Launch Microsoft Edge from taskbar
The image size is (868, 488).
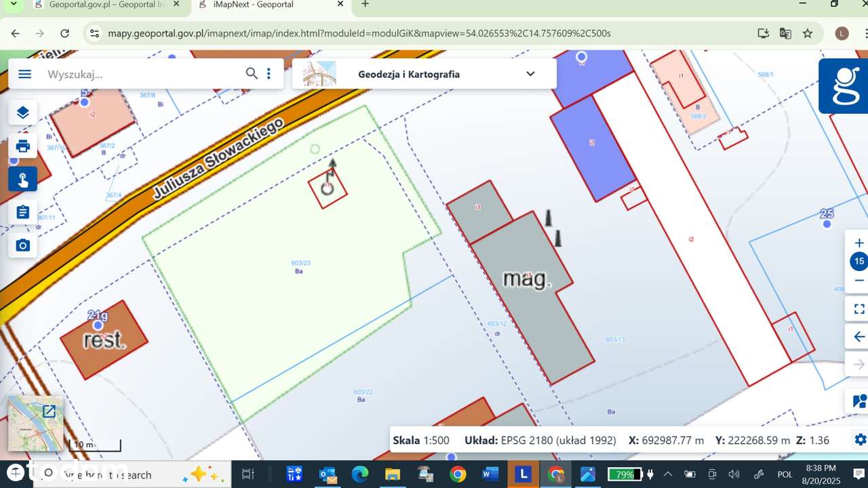(359, 474)
